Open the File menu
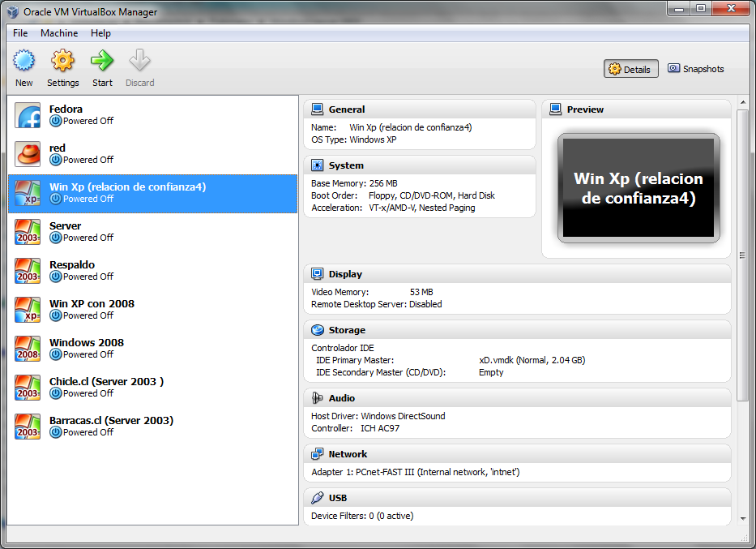Screen dimensions: 756x549 pos(20,33)
